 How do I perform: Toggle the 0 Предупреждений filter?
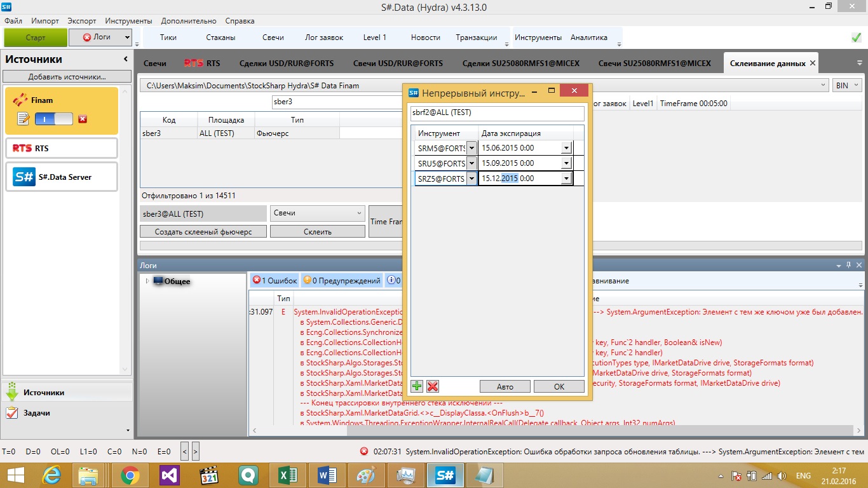point(341,280)
